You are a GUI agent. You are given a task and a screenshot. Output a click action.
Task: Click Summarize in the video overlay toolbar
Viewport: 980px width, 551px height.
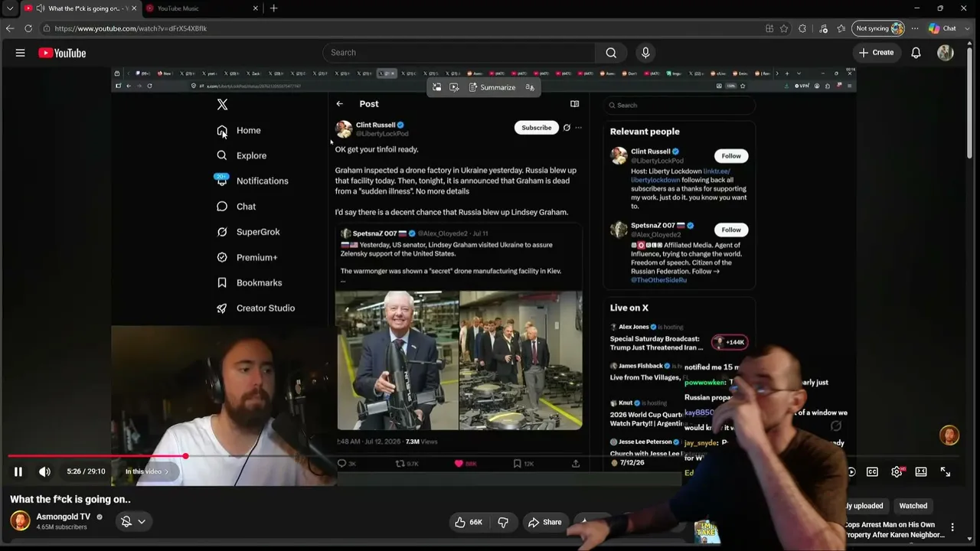click(x=492, y=87)
